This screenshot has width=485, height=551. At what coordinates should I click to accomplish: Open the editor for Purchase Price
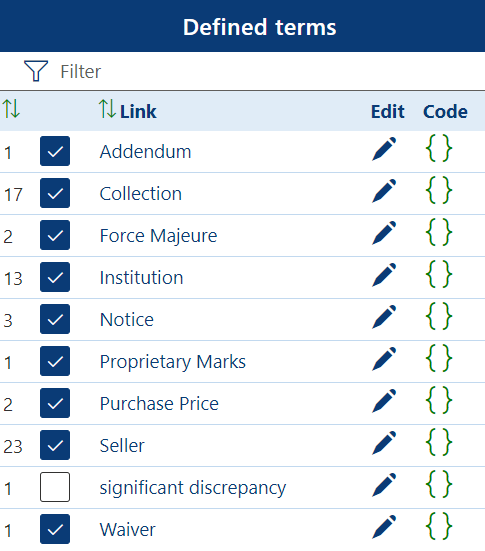(384, 401)
